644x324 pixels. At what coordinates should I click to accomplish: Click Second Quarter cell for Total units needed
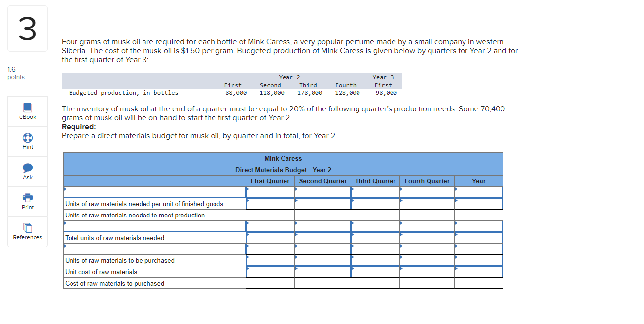pyautogui.click(x=322, y=238)
